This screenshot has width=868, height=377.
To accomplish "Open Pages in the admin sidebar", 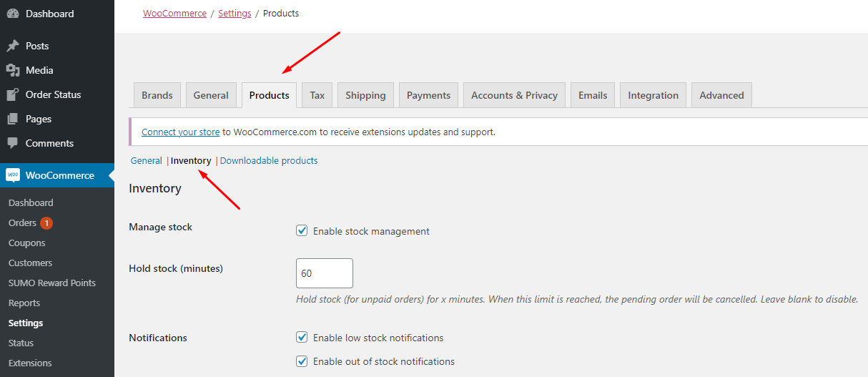I will 57,119.
